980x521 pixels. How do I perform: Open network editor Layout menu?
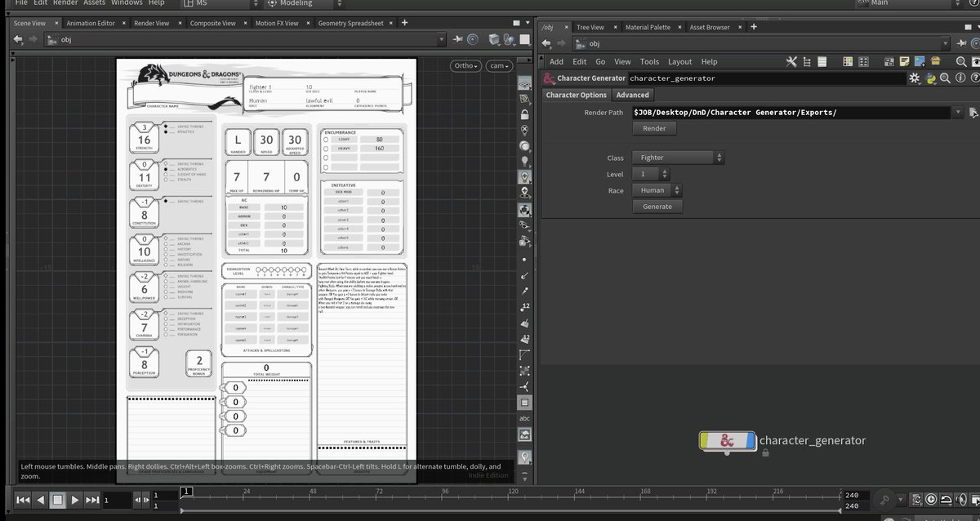[679, 61]
